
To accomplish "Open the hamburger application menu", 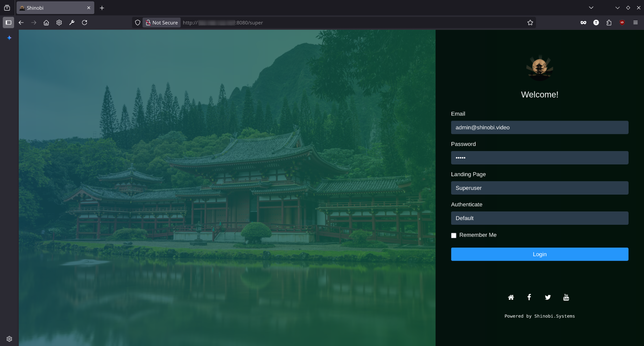I will pos(635,22).
